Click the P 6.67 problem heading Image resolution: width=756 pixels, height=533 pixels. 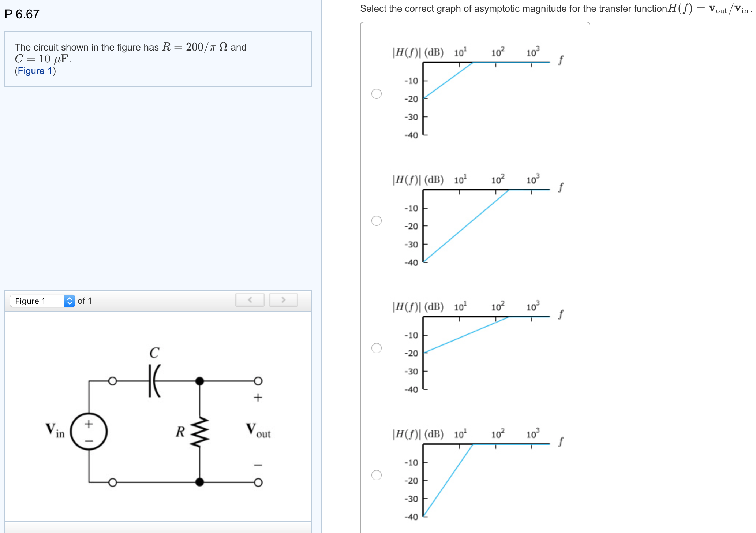[22, 15]
